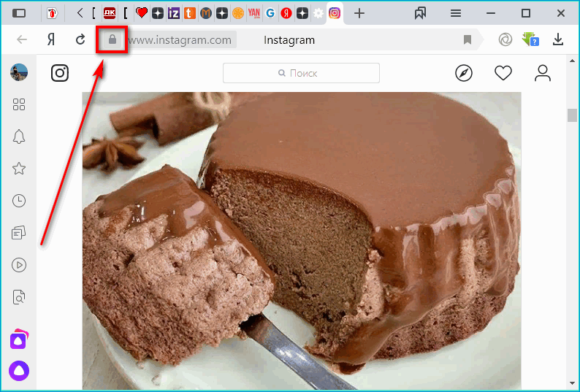Open Instagram activity heart icon
The height and width of the screenshot is (392, 580).
point(503,73)
